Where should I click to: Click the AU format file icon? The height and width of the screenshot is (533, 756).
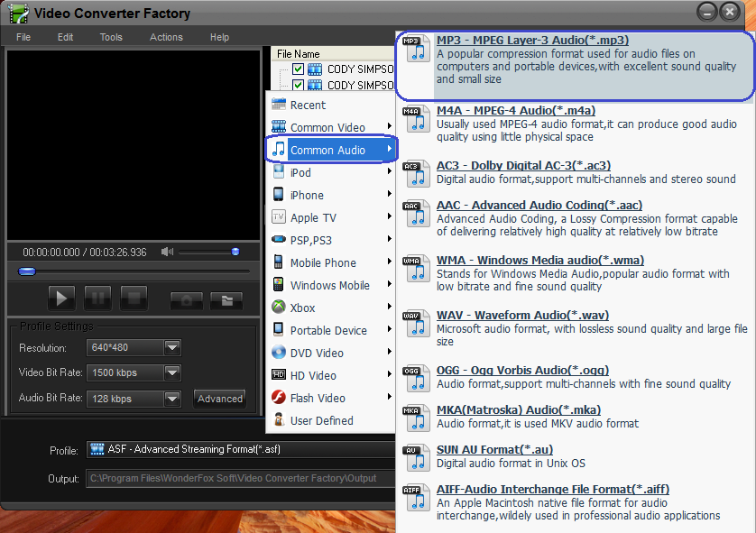pyautogui.click(x=417, y=458)
